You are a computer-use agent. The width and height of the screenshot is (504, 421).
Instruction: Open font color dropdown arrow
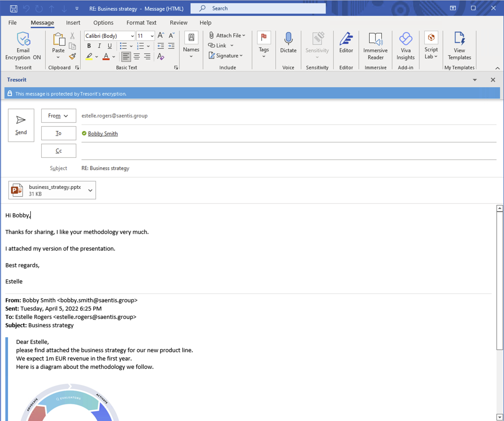click(x=114, y=57)
